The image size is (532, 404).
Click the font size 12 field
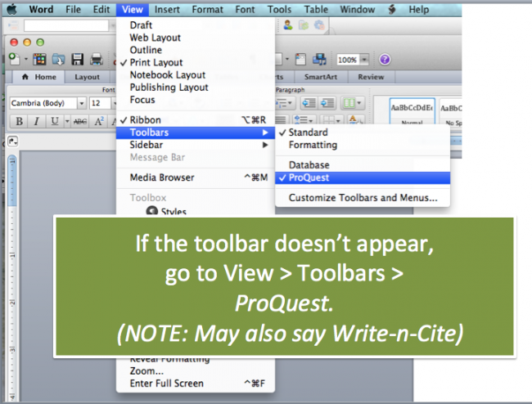coord(100,103)
